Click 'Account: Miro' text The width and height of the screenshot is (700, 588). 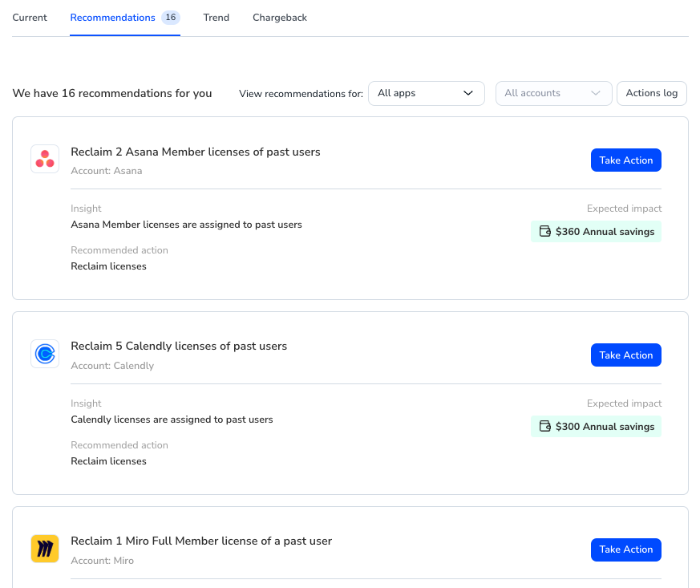pyautogui.click(x=102, y=561)
